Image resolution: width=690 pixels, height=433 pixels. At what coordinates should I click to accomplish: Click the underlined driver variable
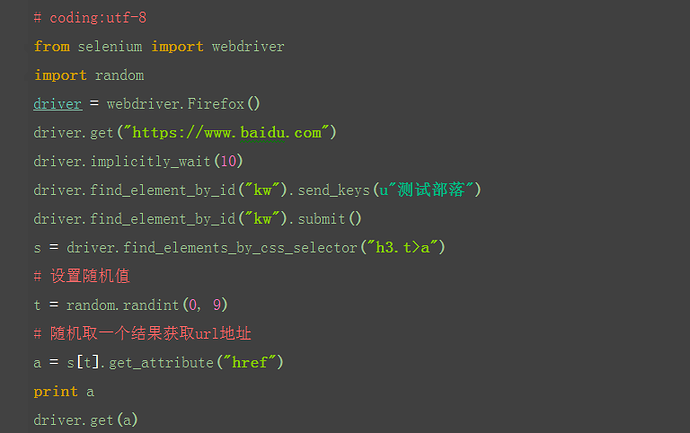[x=58, y=104]
